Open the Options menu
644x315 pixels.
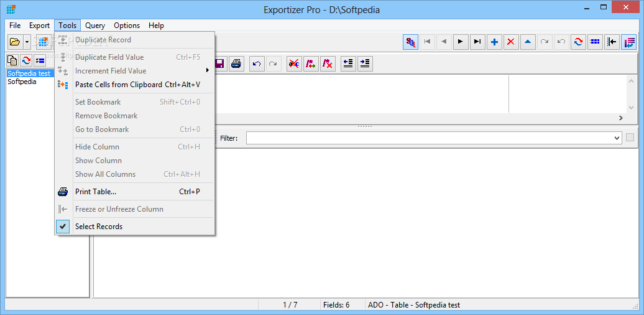tap(127, 26)
